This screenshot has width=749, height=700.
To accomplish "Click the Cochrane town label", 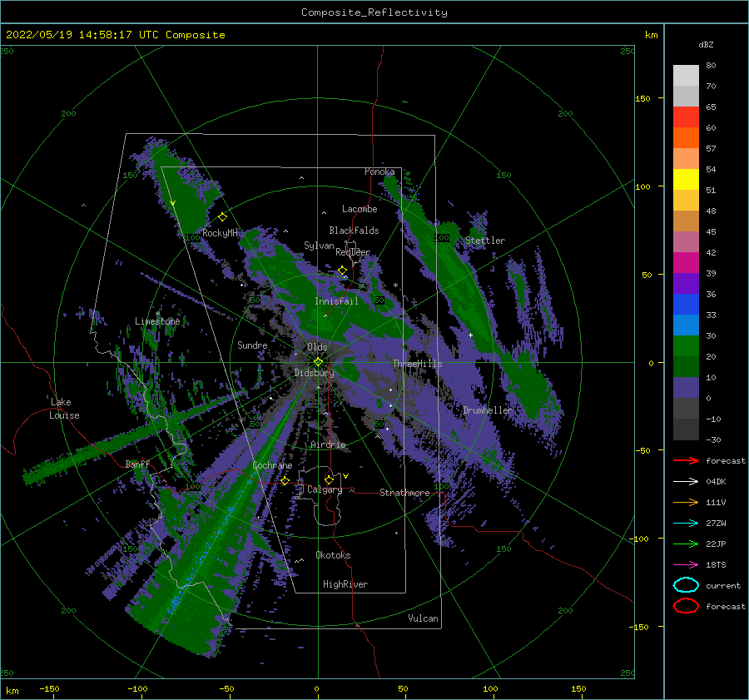I will click(272, 465).
